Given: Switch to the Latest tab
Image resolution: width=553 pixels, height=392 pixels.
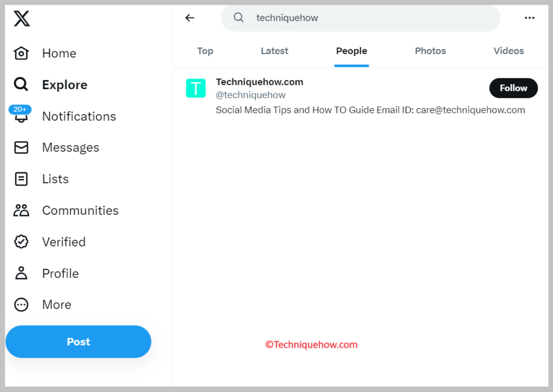Looking at the screenshot, I should (x=274, y=51).
